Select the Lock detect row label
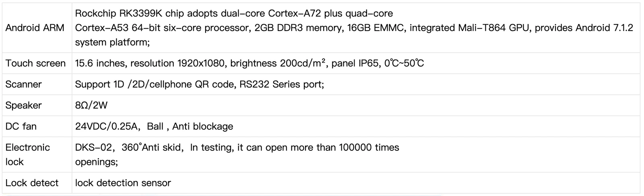 click(x=32, y=183)
